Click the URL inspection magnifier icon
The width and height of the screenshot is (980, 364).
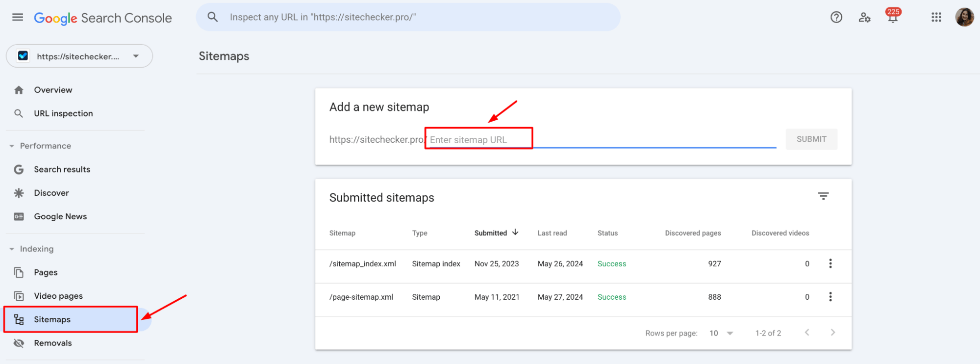point(19,113)
